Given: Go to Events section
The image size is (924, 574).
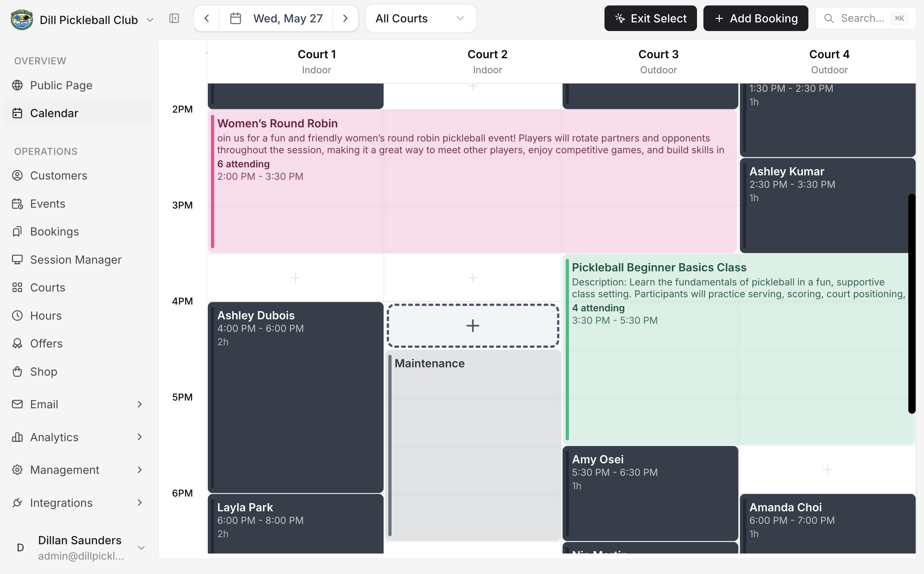Looking at the screenshot, I should click(x=78, y=204).
